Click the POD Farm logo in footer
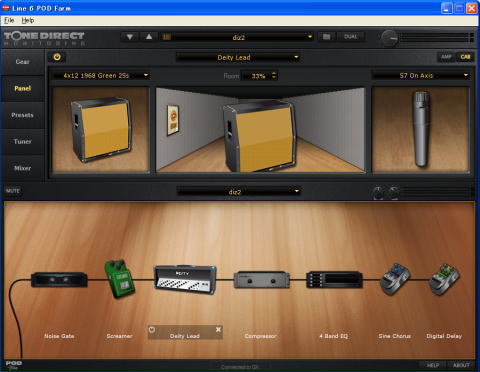The width and height of the screenshot is (480, 372). [x=13, y=365]
